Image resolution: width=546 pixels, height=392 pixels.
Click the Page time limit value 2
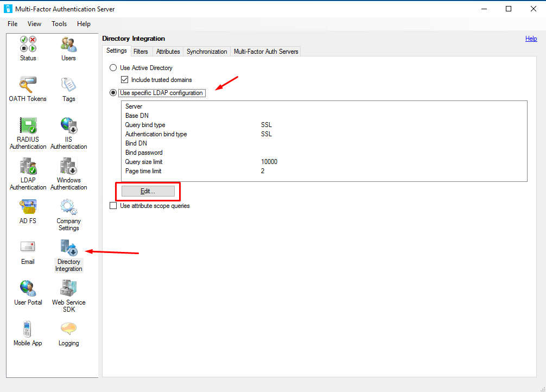click(x=263, y=170)
